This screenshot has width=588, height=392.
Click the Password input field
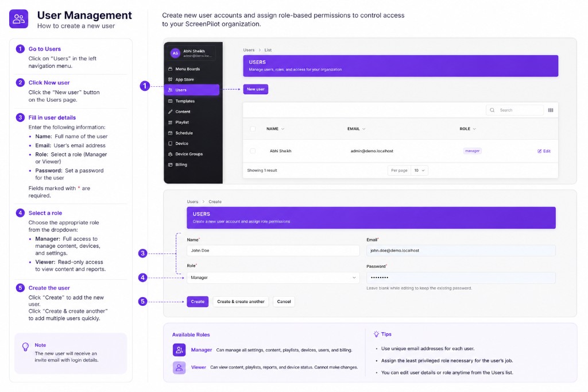[x=461, y=278]
